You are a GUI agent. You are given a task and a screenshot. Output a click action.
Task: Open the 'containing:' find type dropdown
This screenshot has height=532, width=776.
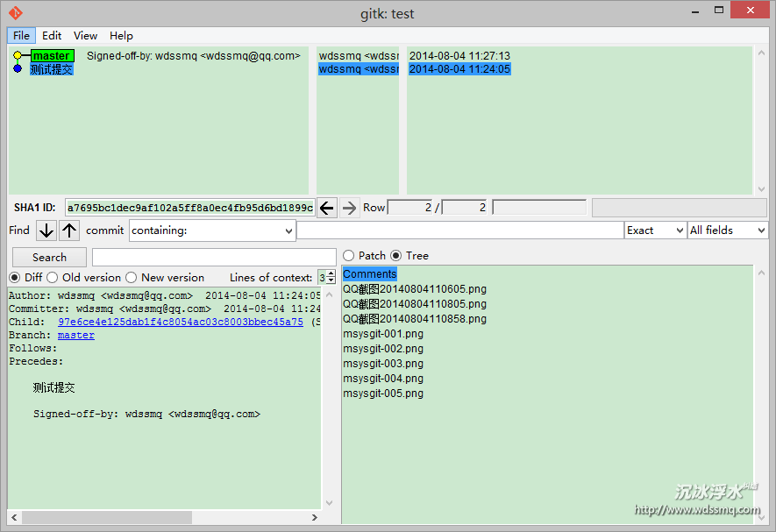[212, 231]
